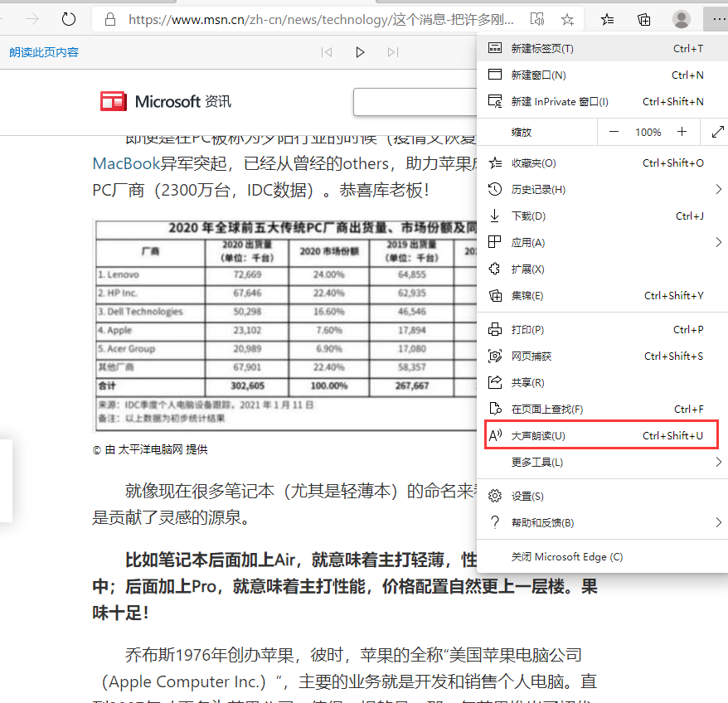Enter full screen via the diagonal arrows icon

click(x=717, y=131)
